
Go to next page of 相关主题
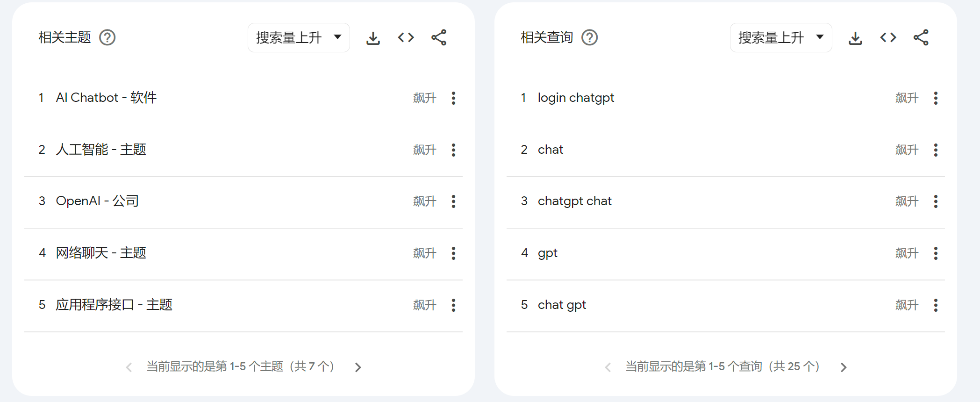click(x=358, y=367)
